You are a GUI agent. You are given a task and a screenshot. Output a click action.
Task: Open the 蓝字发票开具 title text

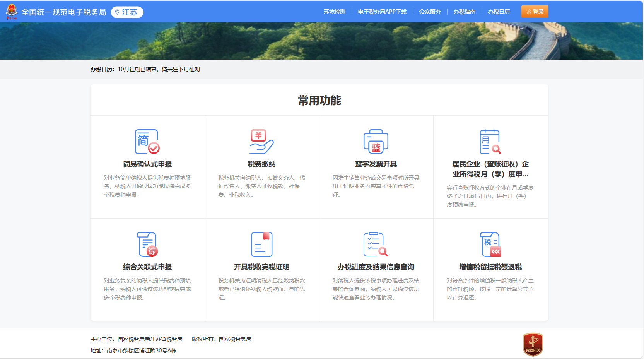pyautogui.click(x=376, y=164)
